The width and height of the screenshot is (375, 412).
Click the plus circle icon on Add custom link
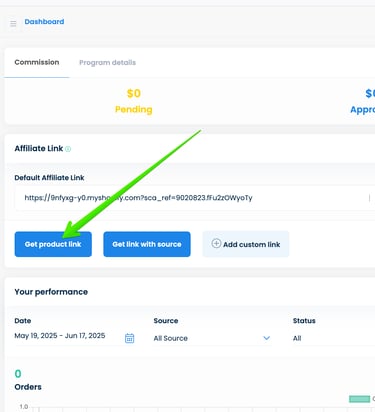216,244
